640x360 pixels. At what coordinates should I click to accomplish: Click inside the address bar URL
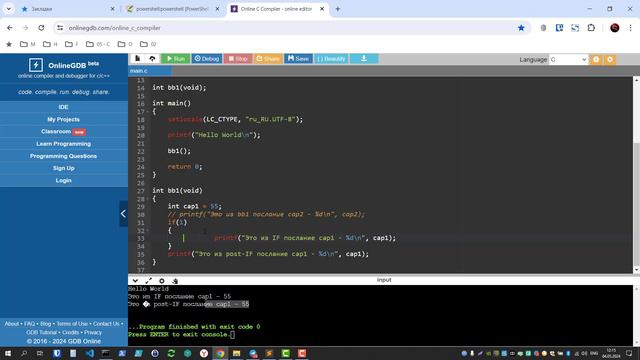pyautogui.click(x=114, y=28)
